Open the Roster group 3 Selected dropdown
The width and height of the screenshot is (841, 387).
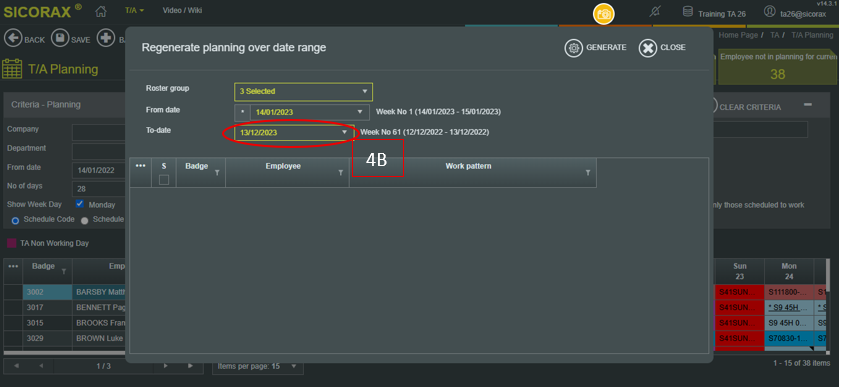click(x=304, y=92)
